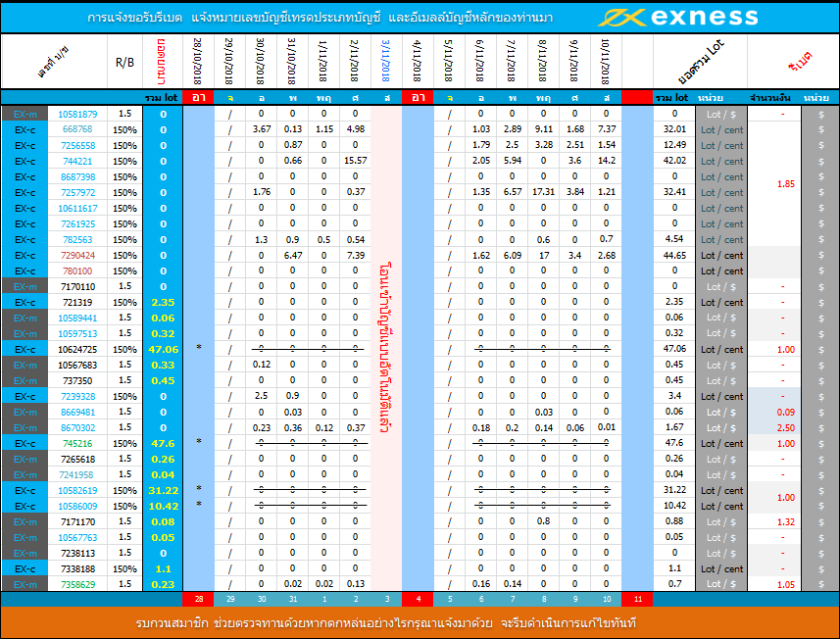Click account number 7257972
Screen dimensions: 840x639
77,192
